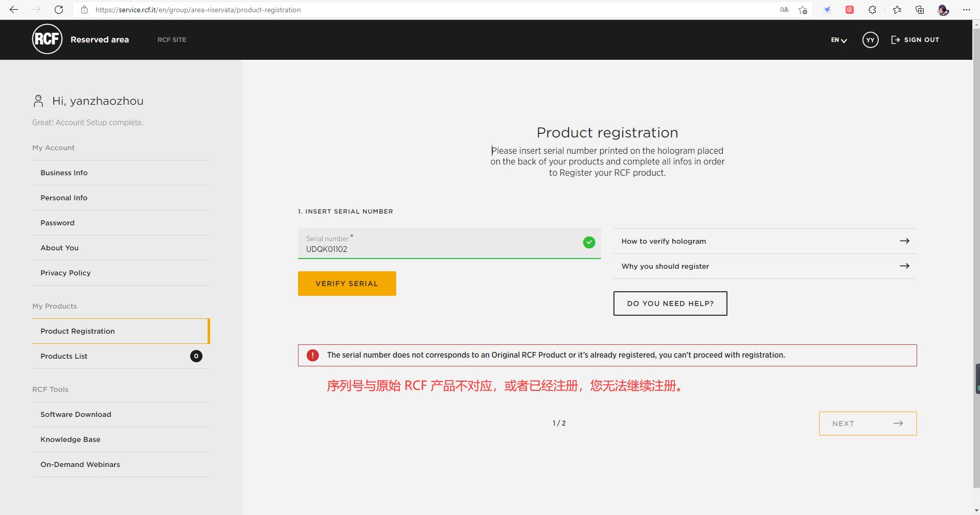Open the Password section
This screenshot has width=980, height=515.
coord(121,223)
